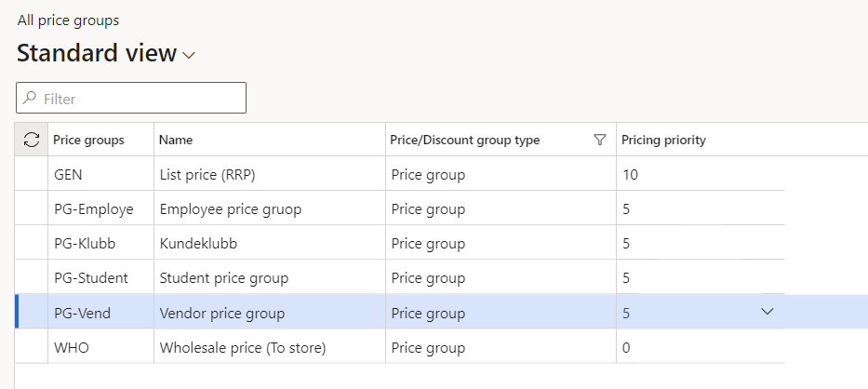Click the funnel icon on Price/Discount group type
Screen dimensions: 868x389
(600, 140)
